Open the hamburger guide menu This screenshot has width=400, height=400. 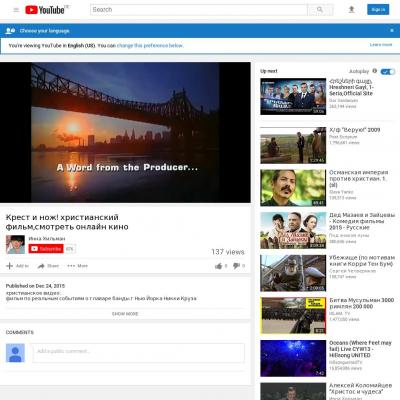coord(16,10)
